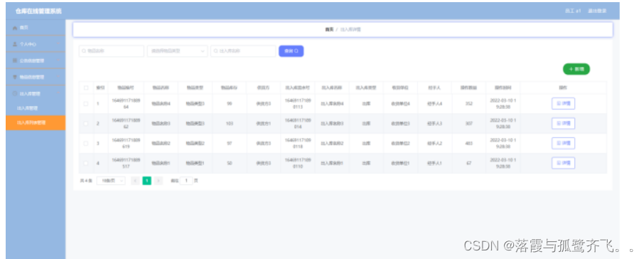Expand the 物品信息管理 menu chevron
Screen dimensions: 644x259
(x=58, y=77)
